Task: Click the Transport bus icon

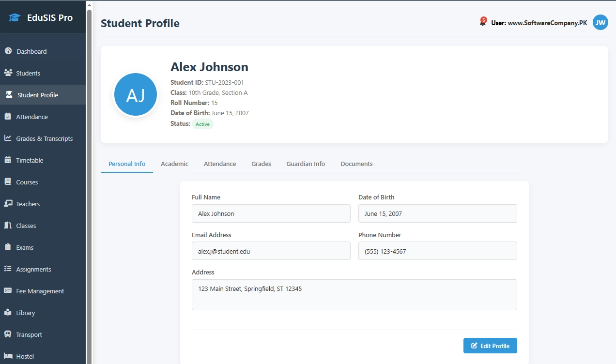Action: click(8, 334)
